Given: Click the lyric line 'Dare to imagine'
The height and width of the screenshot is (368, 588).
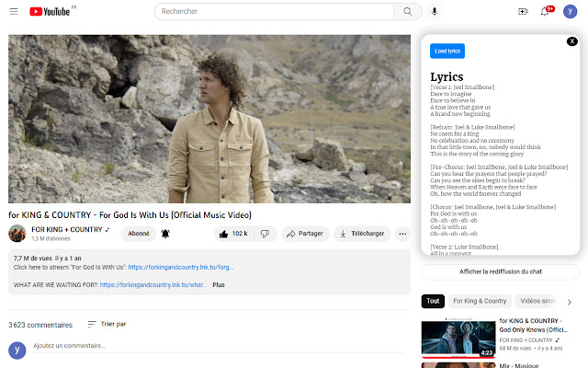Looking at the screenshot, I should pyautogui.click(x=451, y=94).
